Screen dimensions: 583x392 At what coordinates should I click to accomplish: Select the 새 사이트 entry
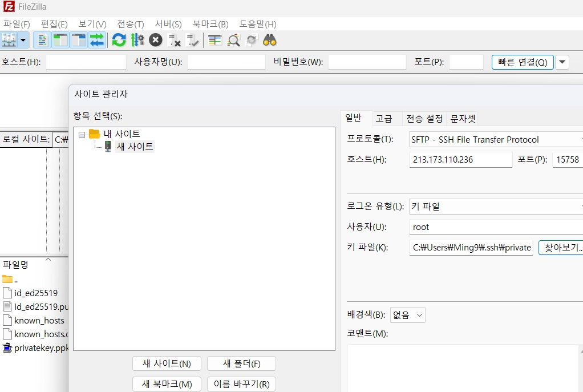pyautogui.click(x=135, y=147)
